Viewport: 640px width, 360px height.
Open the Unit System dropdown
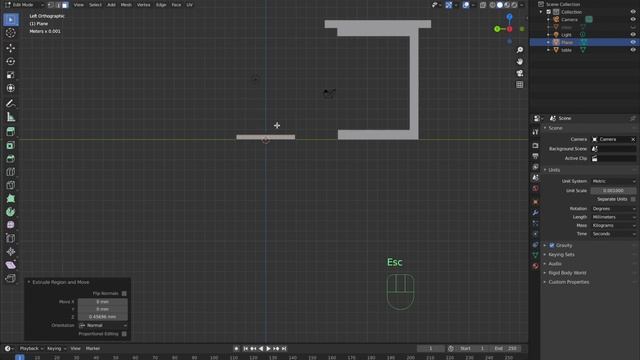pyautogui.click(x=613, y=181)
